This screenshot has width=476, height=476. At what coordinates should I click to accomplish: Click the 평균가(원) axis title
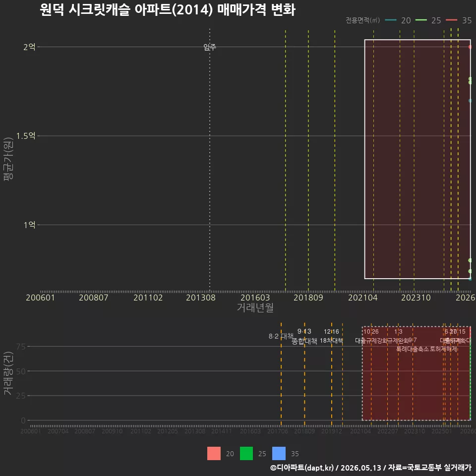coord(8,159)
